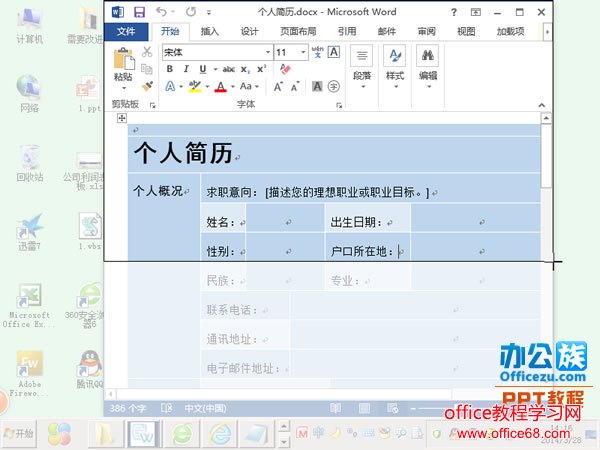600x450 pixels.
Task: Open Ribbon Display Options
Action: (x=476, y=12)
